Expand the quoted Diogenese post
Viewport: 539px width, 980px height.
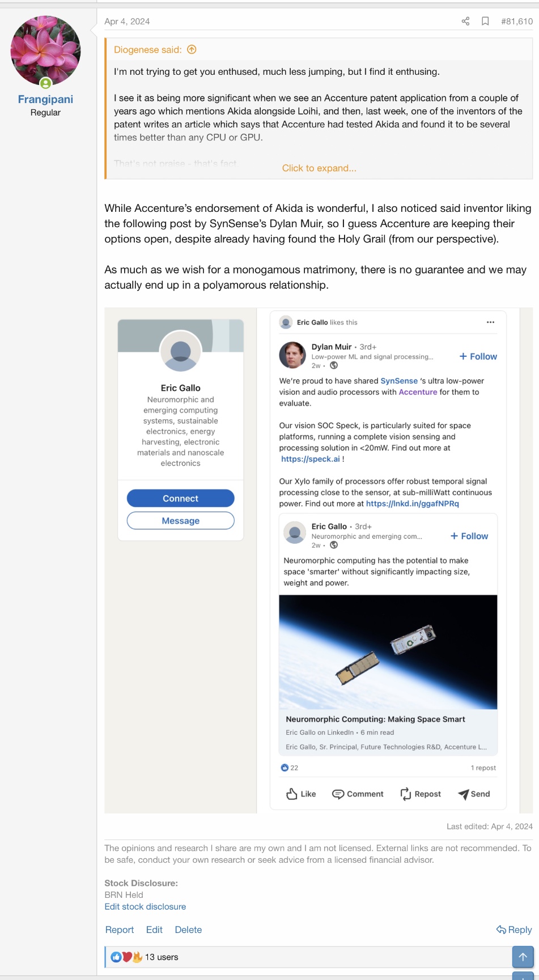[319, 168]
